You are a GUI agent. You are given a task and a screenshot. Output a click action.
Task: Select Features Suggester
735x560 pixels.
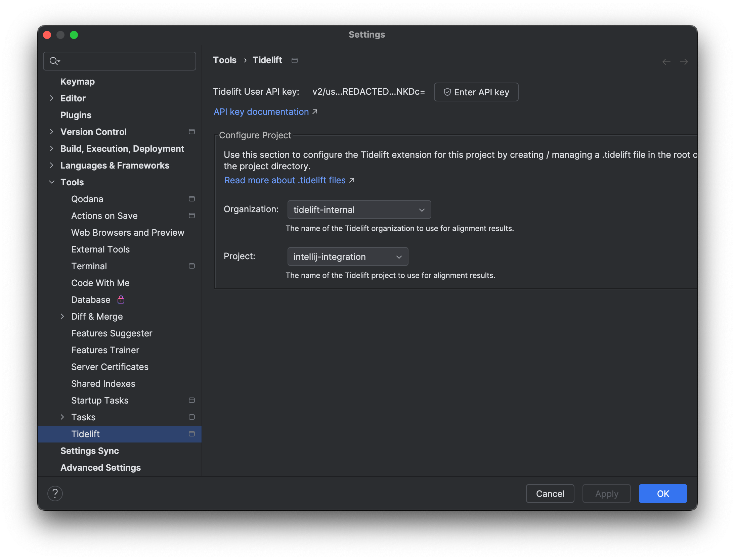(112, 333)
